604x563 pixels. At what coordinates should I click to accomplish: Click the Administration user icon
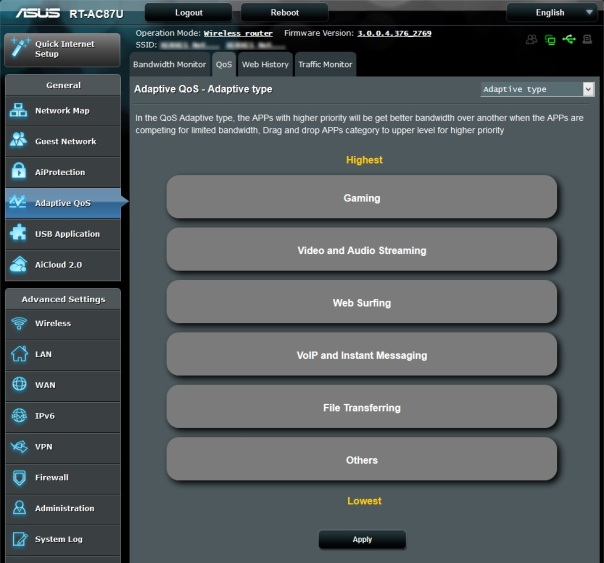[x=19, y=508]
